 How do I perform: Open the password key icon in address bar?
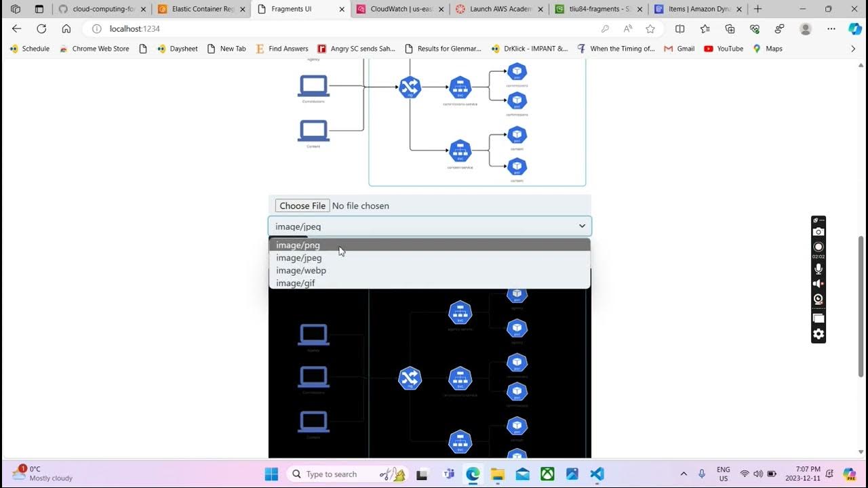click(x=605, y=28)
